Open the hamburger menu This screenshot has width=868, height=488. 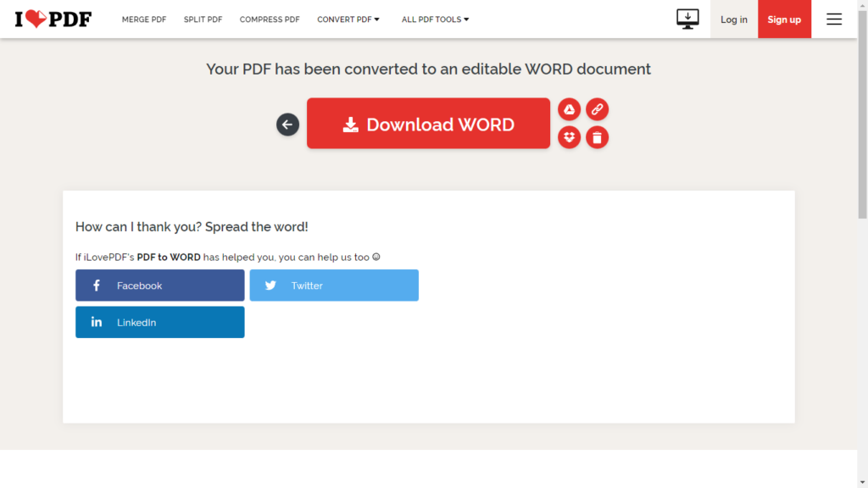[834, 19]
